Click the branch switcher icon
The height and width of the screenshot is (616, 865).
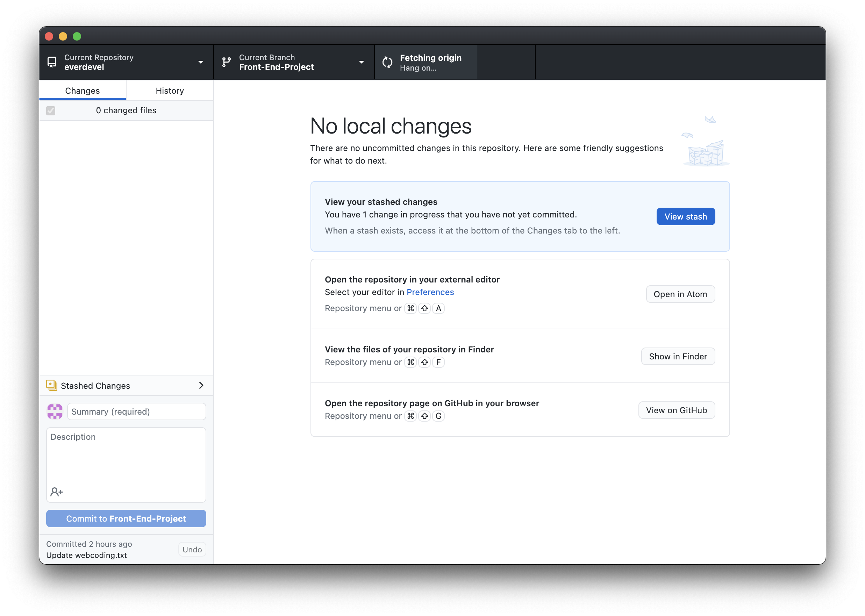point(227,63)
